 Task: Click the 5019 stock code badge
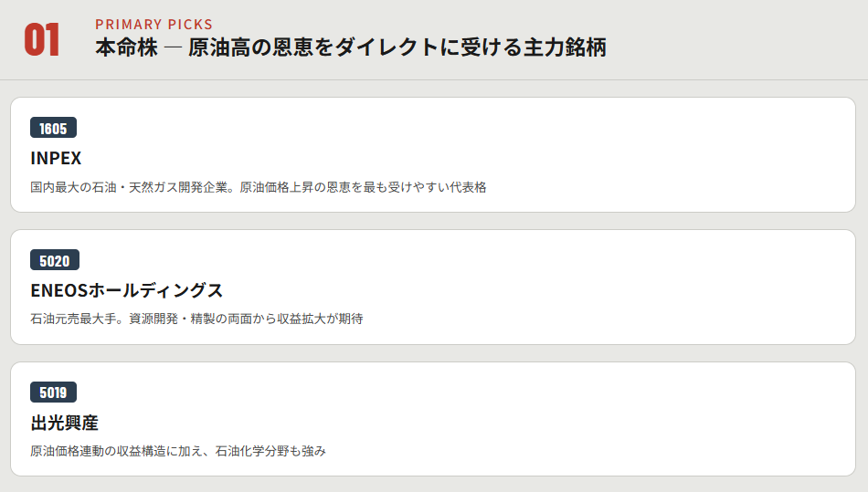click(53, 393)
